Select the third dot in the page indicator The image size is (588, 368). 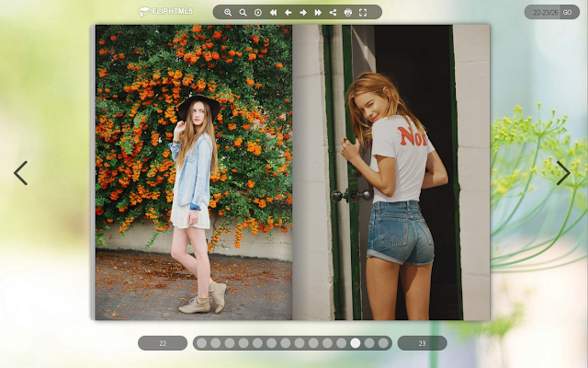230,343
